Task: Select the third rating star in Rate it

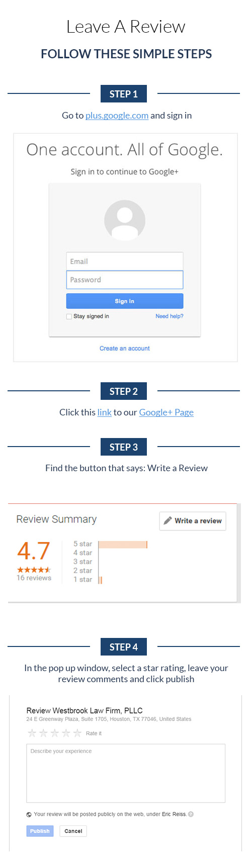Action: click(55, 733)
